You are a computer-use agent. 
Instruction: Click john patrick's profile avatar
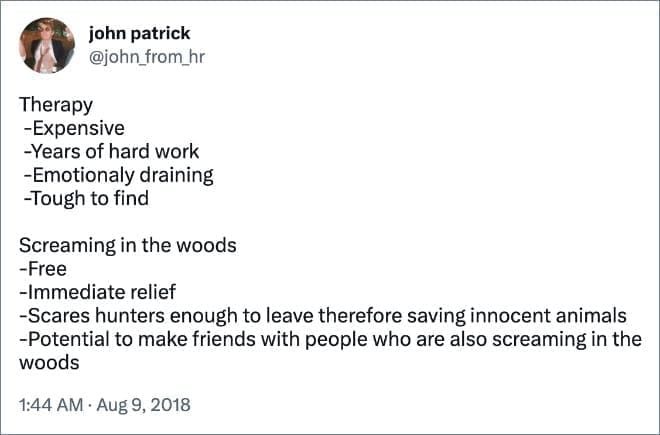tap(47, 46)
